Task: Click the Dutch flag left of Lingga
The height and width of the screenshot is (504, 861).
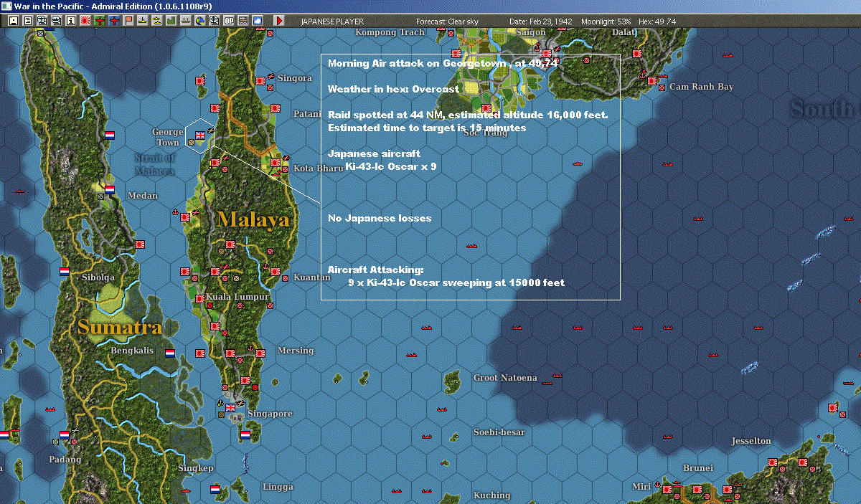Action: tap(215, 489)
